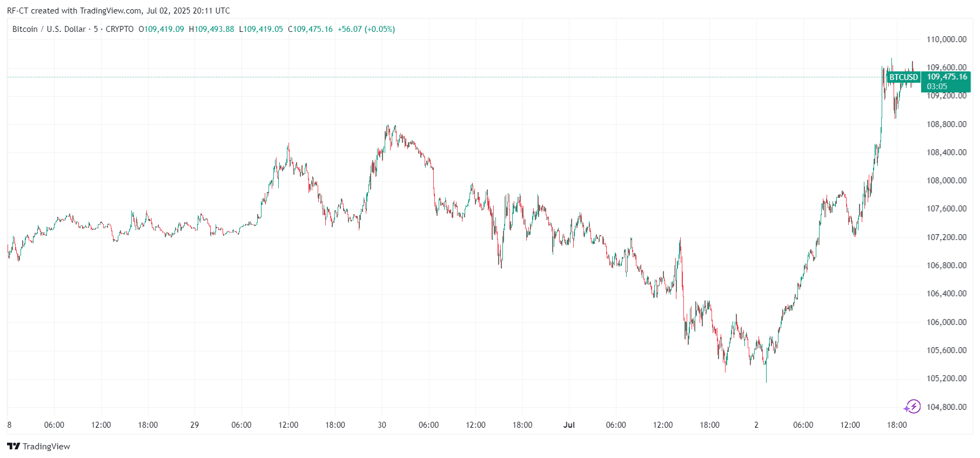The height and width of the screenshot is (458, 980).
Task: Click the low value L109,419.05
Action: pos(261,29)
